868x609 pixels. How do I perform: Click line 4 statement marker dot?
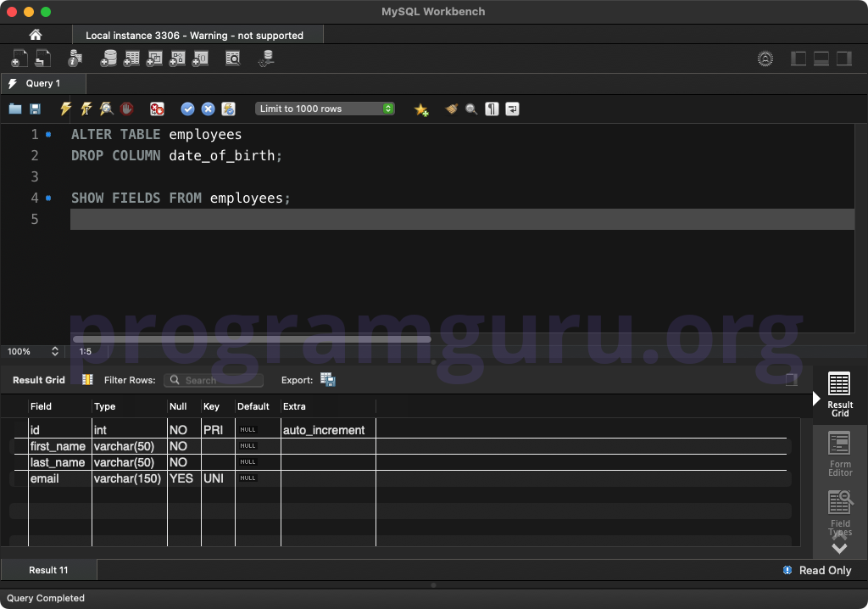48,198
